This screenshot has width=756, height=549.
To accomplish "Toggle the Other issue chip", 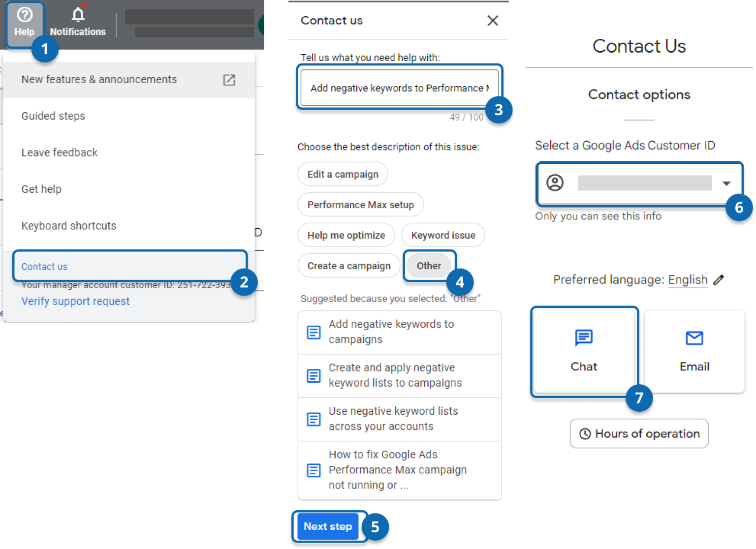I will (429, 266).
